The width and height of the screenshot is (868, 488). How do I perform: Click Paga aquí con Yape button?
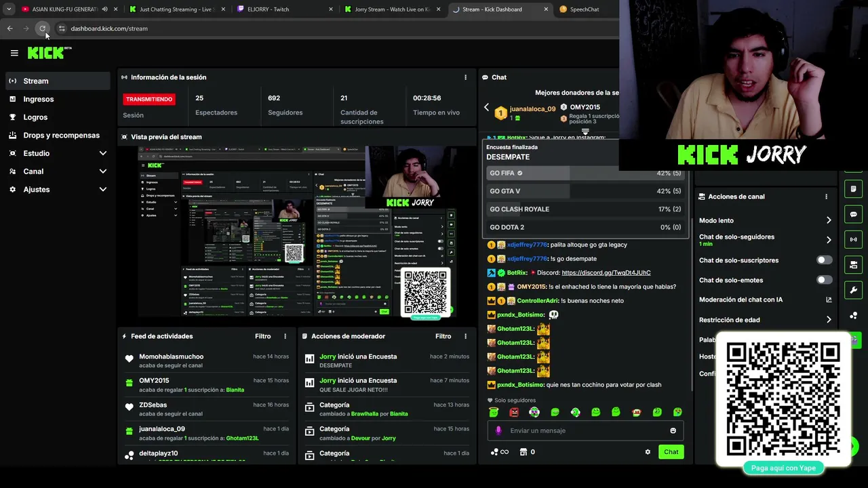(783, 468)
